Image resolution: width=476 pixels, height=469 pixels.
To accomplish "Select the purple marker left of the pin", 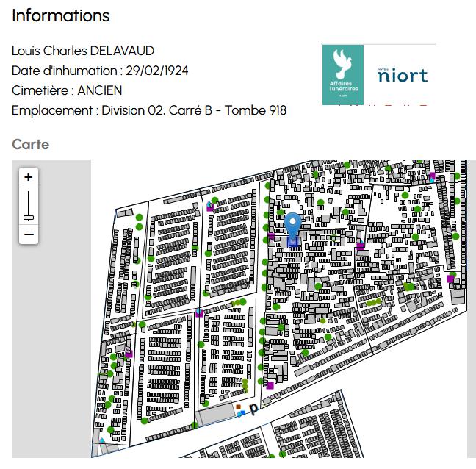I will click(x=271, y=236).
